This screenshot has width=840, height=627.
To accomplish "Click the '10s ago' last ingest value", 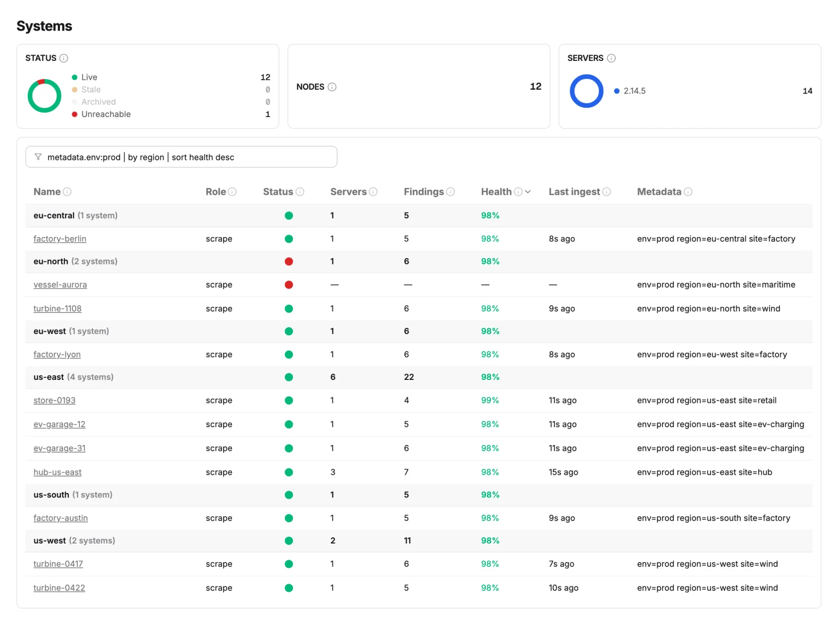I will click(x=563, y=588).
